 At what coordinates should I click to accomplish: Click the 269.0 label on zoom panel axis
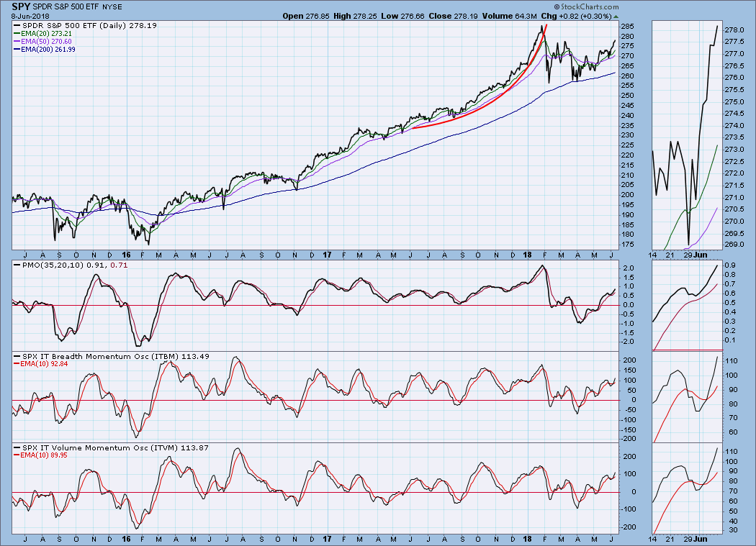734,245
